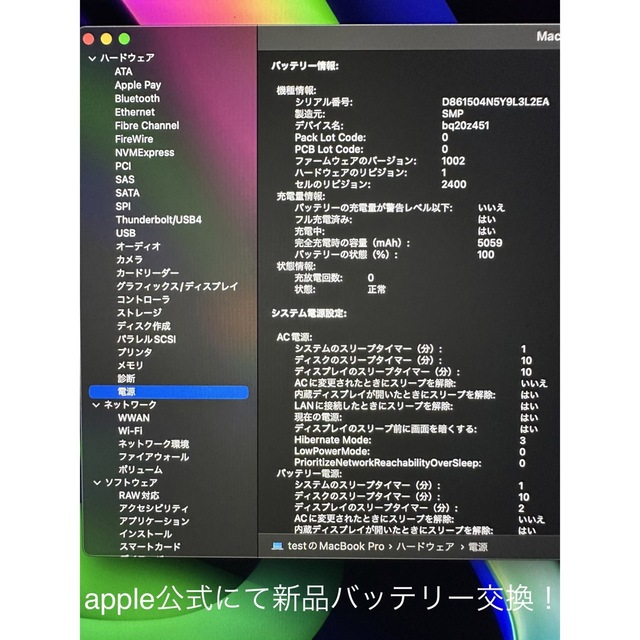The image size is (640, 640).
Task: Select the USB sidebar entry
Action: point(126,233)
